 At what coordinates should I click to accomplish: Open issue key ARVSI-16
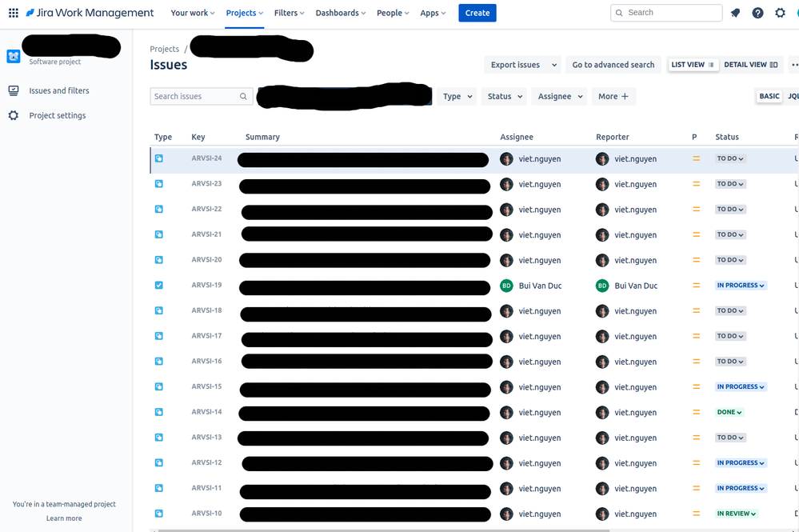[207, 362]
